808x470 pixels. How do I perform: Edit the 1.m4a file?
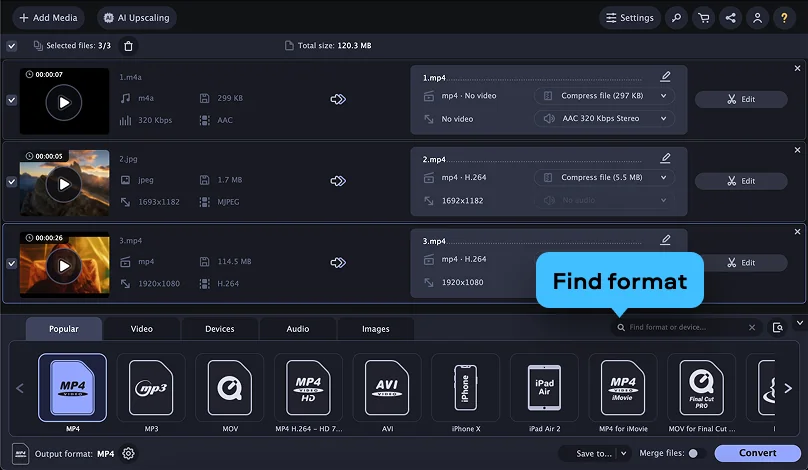(741, 99)
